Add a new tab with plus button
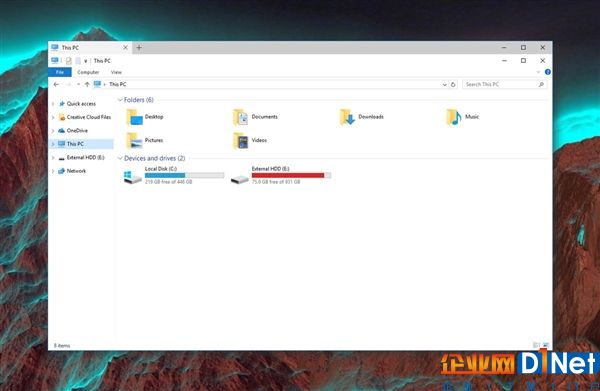The image size is (600, 391). [x=139, y=47]
